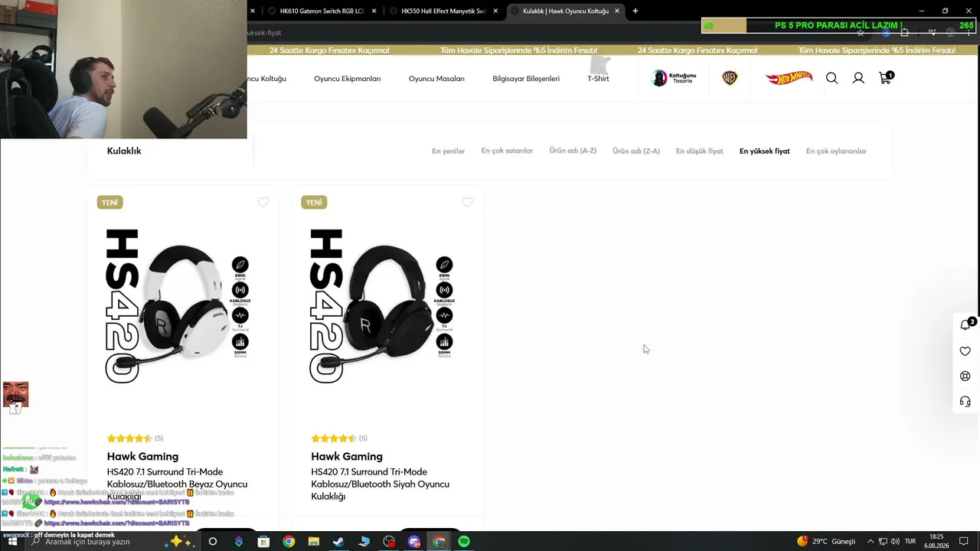
Task: Switch to the HK550 Hall Effect Manyetik tab
Action: point(443,11)
